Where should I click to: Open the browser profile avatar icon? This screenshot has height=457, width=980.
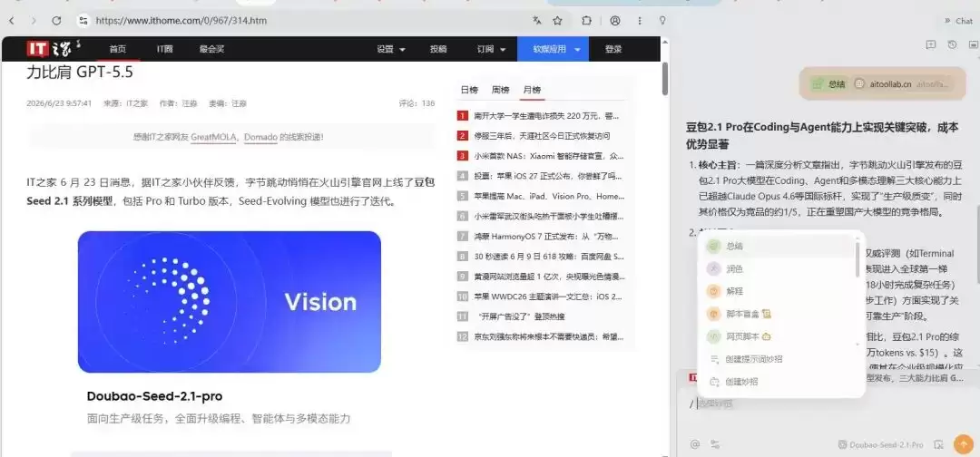click(615, 21)
